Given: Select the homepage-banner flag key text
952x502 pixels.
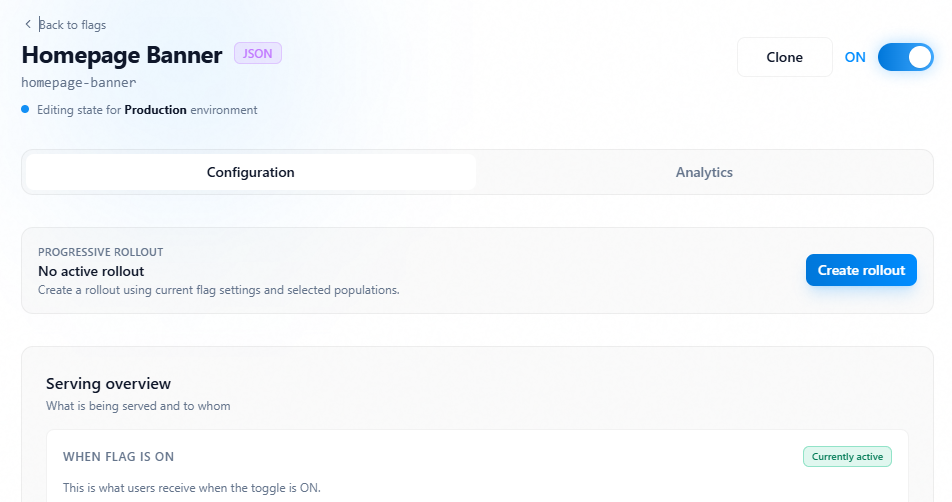Looking at the screenshot, I should point(79,83).
